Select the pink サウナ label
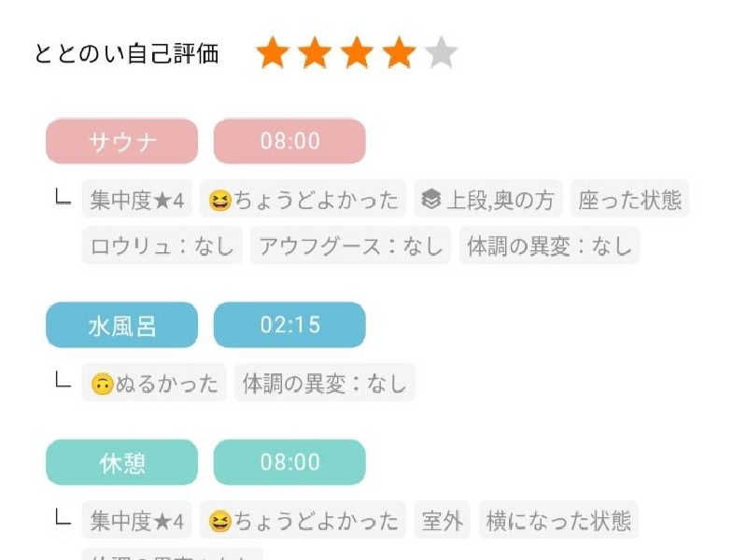 pos(122,141)
